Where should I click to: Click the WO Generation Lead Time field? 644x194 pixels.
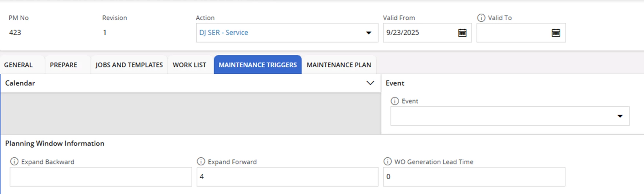click(474, 177)
